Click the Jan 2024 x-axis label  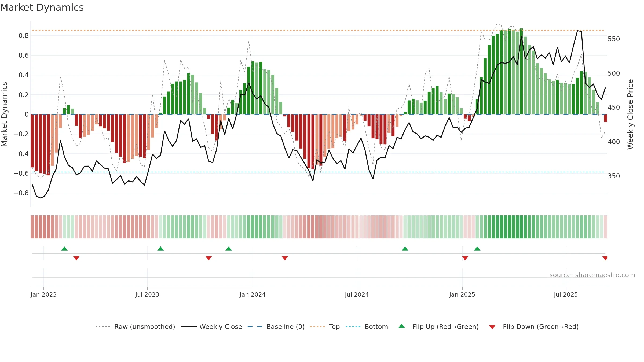point(253,294)
